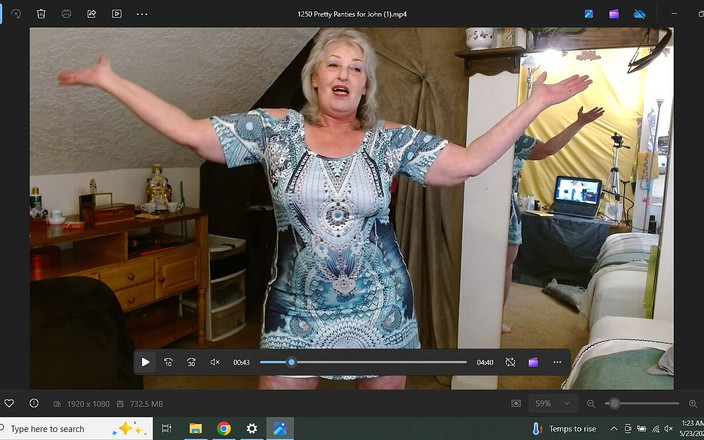This screenshot has width=704, height=440.
Task: Start slideshow from top toolbar
Action: 116,14
